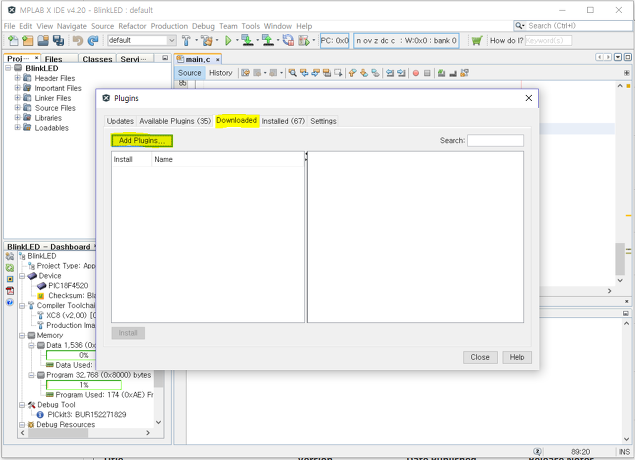Viewport: 635px width, 460px height.
Task: Click the Help button in Plugins dialog
Action: tap(517, 357)
